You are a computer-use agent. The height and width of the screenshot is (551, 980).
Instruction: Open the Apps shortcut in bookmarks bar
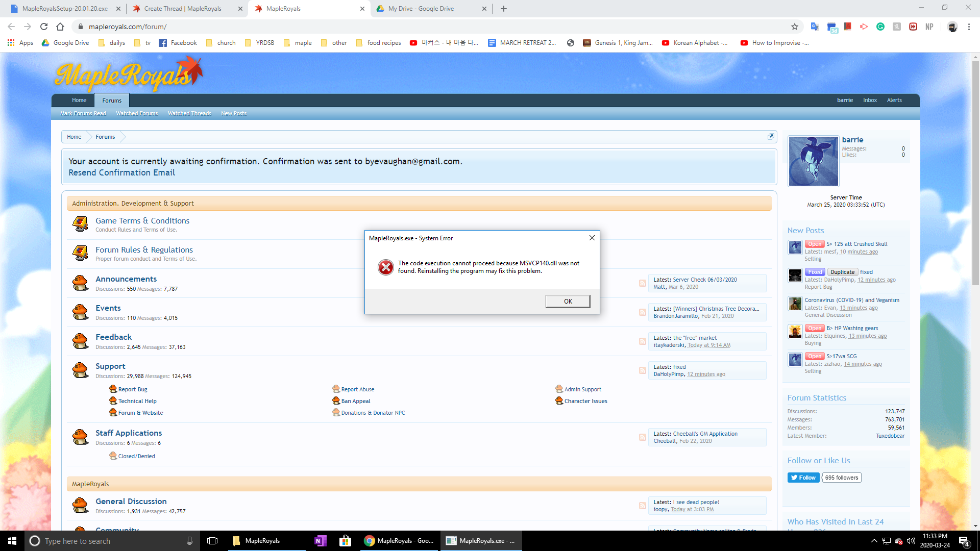point(20,43)
